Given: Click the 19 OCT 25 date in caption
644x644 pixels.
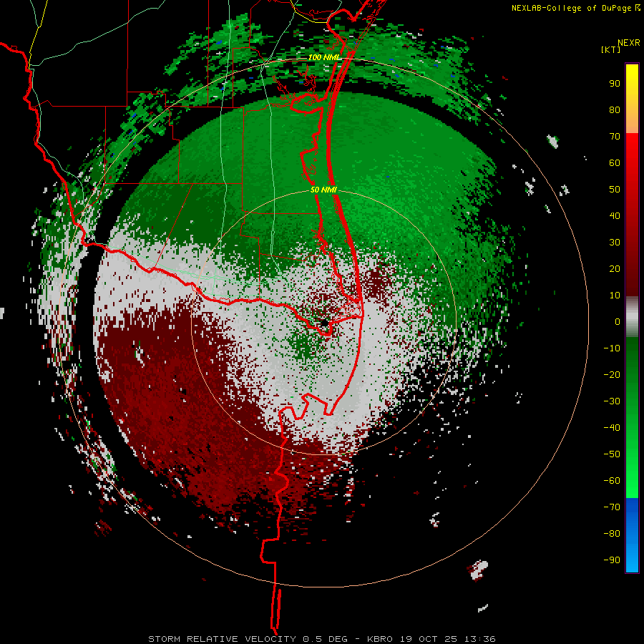Looking at the screenshot, I should tap(428, 639).
